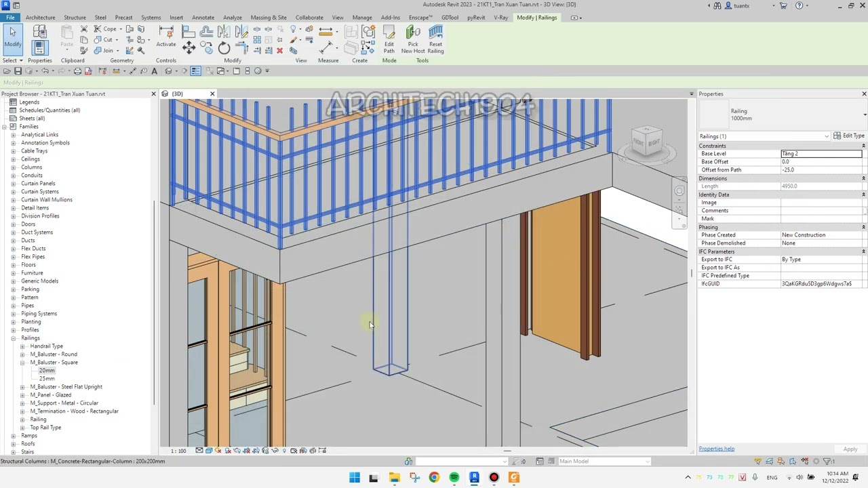
Task: Click Cut geometry tool
Action: tap(104, 39)
